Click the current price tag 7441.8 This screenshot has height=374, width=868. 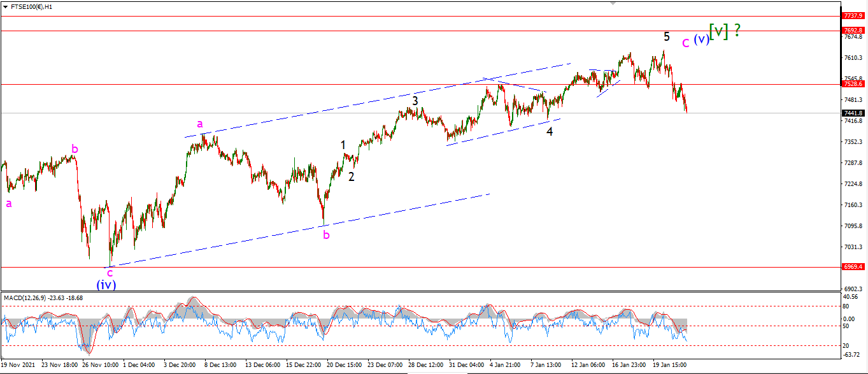point(853,113)
